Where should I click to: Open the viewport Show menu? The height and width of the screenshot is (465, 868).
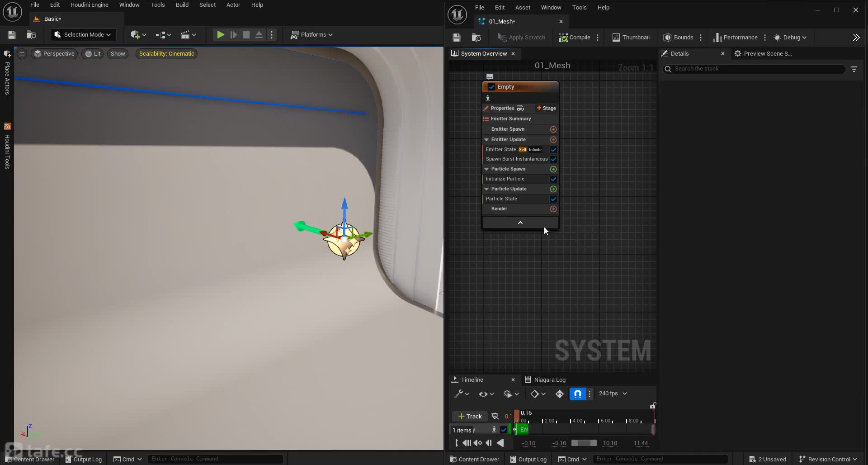tap(118, 54)
